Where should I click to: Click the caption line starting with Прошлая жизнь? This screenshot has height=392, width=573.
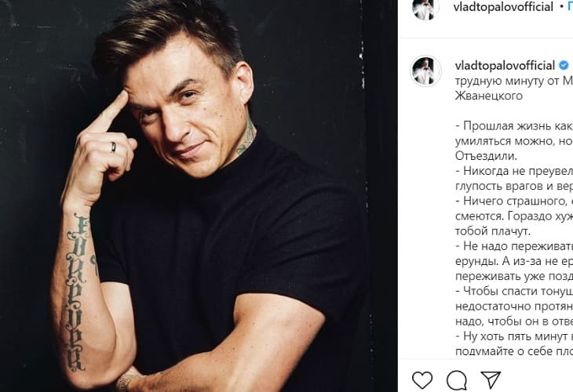(x=514, y=126)
